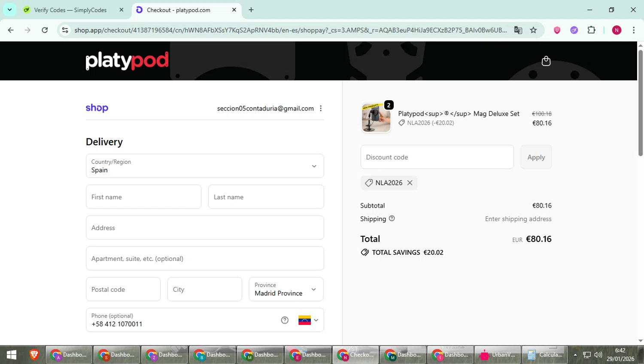
Task: Click the page vertical scrollbar
Action: tap(641, 103)
